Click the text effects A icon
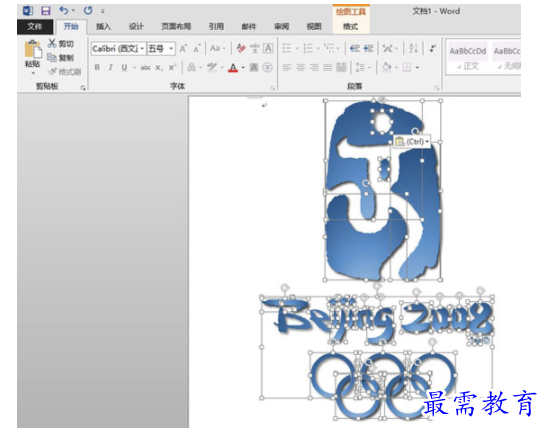Screen dimensions: 545x435 (x=192, y=67)
